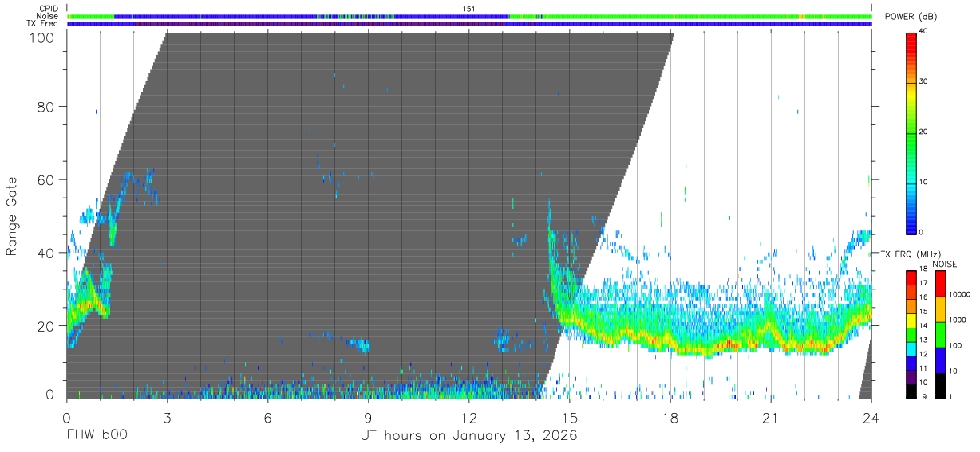The image size is (980, 452).
Task: Click the noise colorbar
Action: [940, 334]
